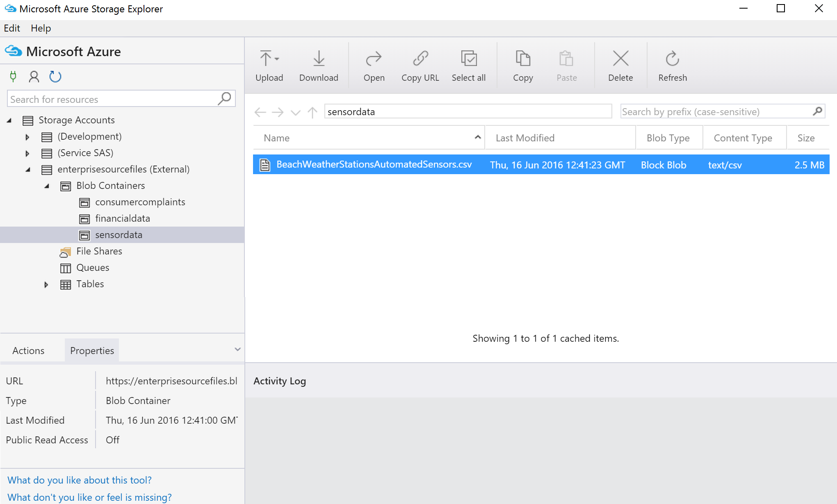Select all blobs in the list
Image resolution: width=837 pixels, height=504 pixels.
tap(469, 66)
